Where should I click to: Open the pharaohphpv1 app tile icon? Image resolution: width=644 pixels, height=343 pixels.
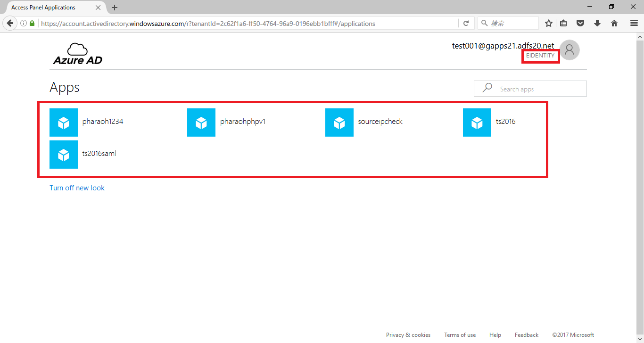pos(201,122)
